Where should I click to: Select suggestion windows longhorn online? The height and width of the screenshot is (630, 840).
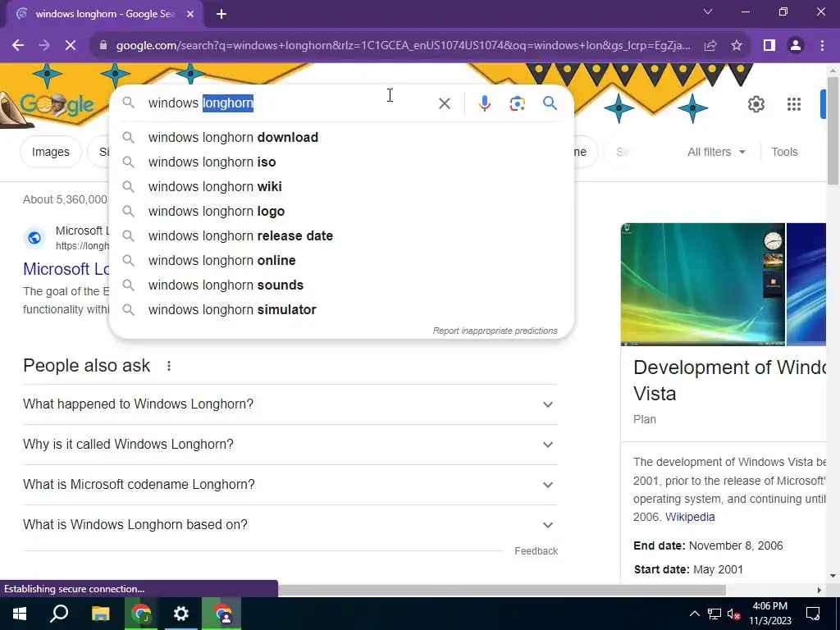(x=341, y=260)
